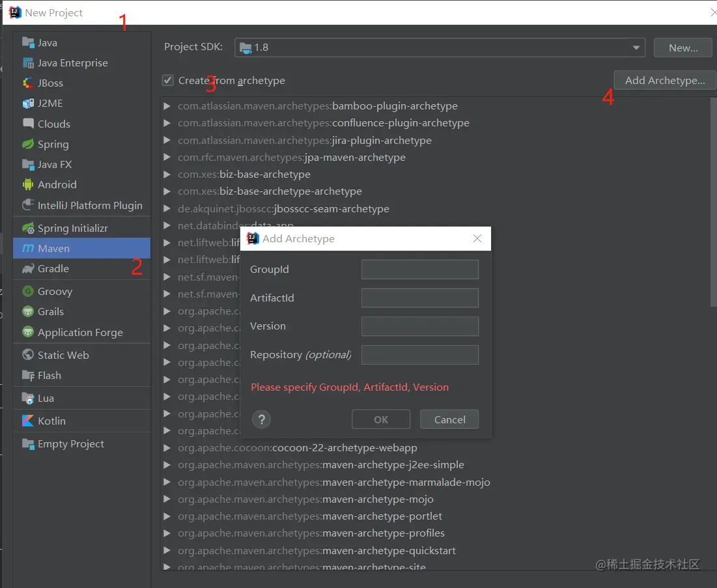Pick the Java FX folder icon
Image resolution: width=717 pixels, height=588 pixels.
coord(29,164)
